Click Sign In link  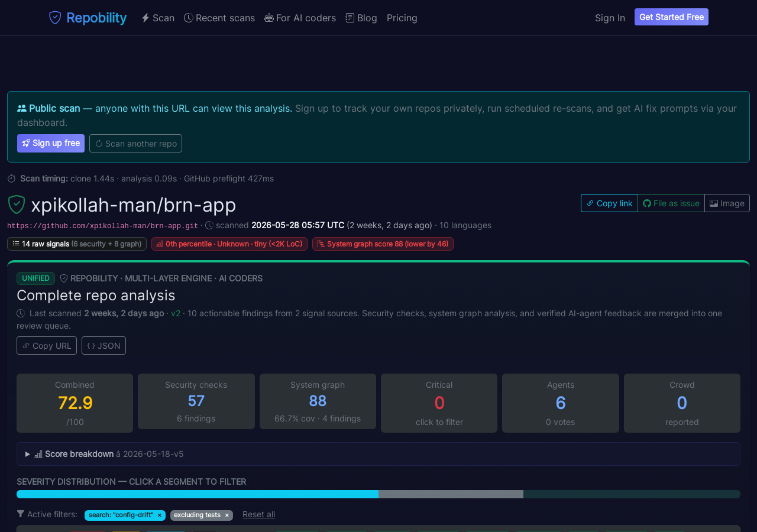tap(610, 18)
